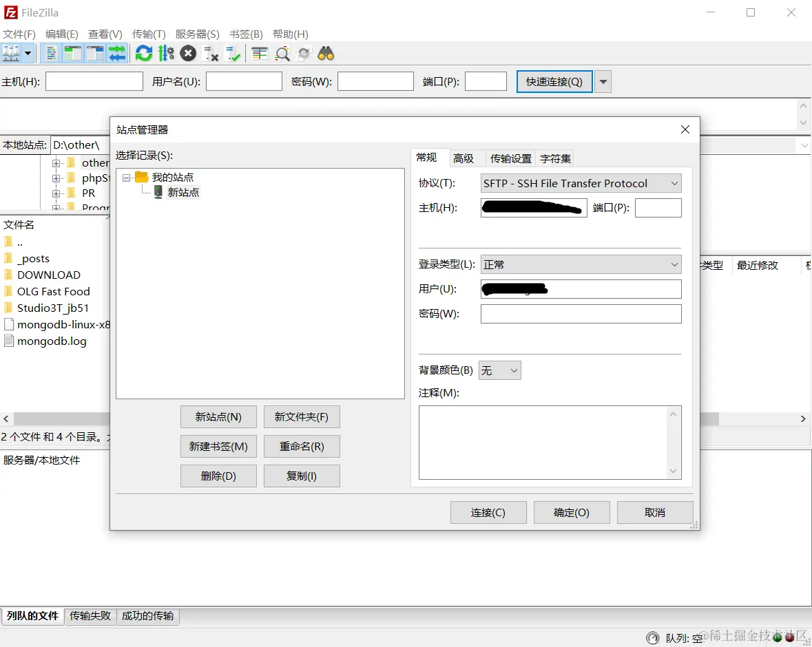Click 新文件夹(F) button

(302, 416)
